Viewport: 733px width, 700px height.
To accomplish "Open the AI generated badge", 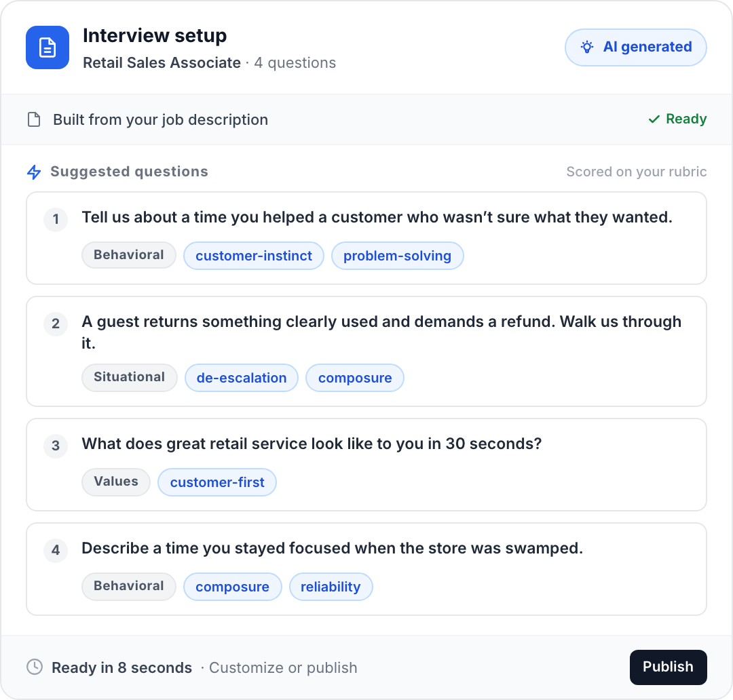I will click(x=635, y=47).
